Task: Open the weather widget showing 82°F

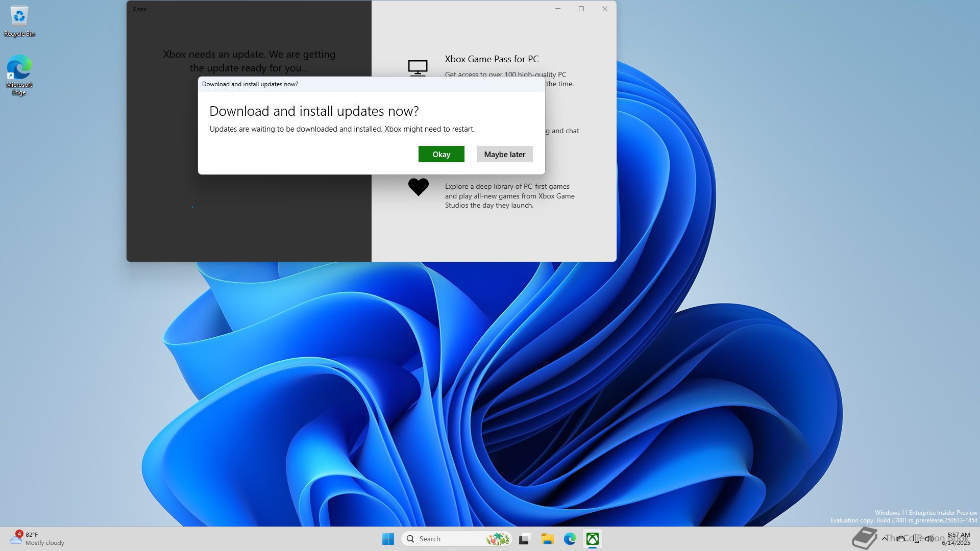Action: (37, 538)
